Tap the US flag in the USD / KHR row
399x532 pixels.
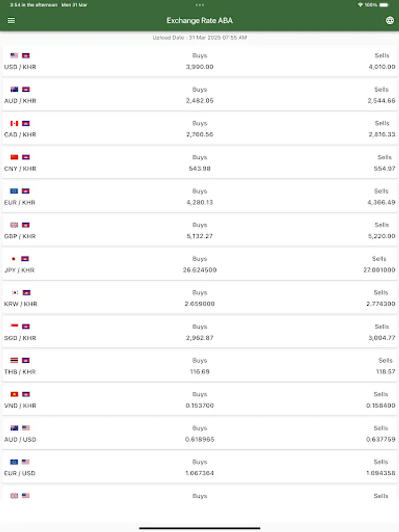tap(14, 56)
